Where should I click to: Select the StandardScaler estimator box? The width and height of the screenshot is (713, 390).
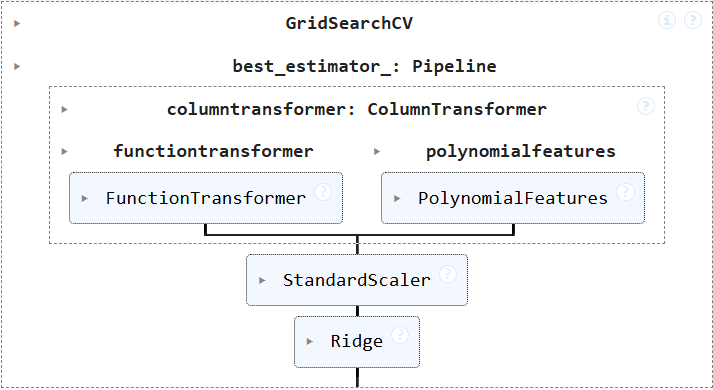click(357, 280)
